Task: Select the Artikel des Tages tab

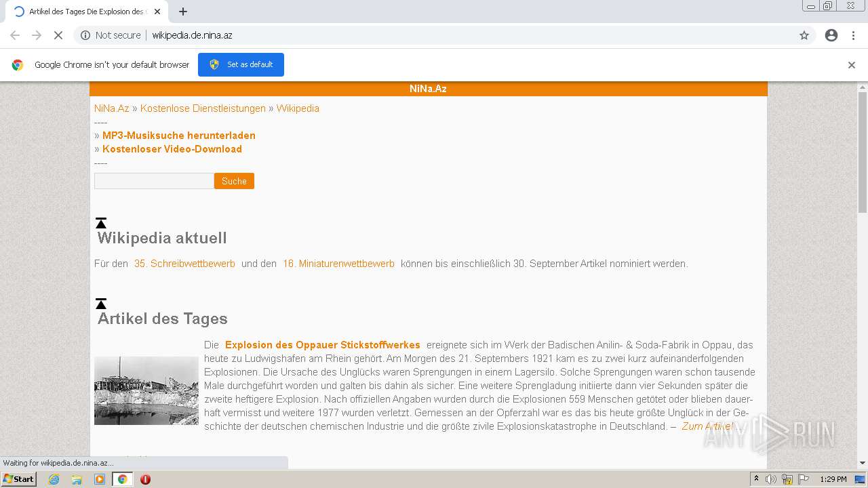Action: tap(85, 12)
